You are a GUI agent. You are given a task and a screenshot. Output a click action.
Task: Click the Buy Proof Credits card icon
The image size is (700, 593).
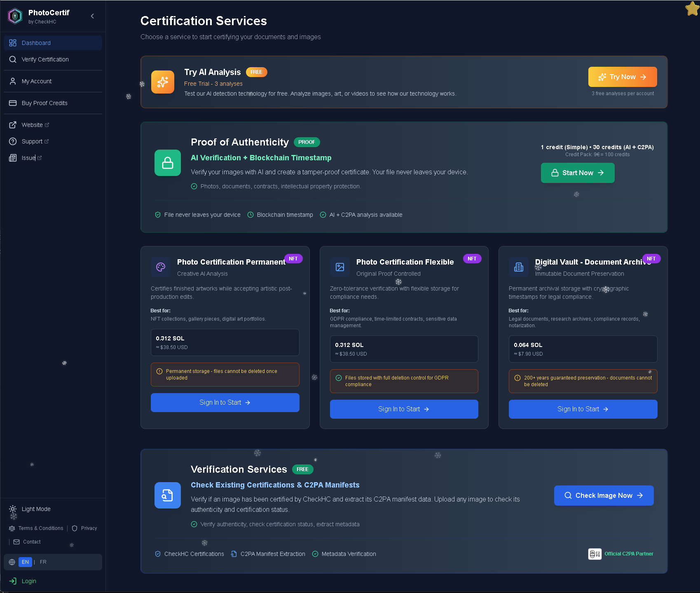[x=13, y=103]
